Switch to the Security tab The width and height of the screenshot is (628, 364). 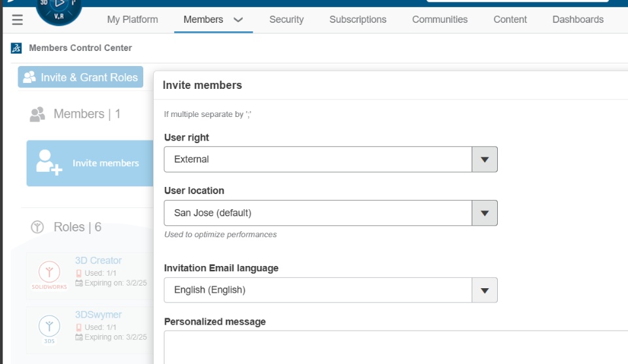[287, 20]
